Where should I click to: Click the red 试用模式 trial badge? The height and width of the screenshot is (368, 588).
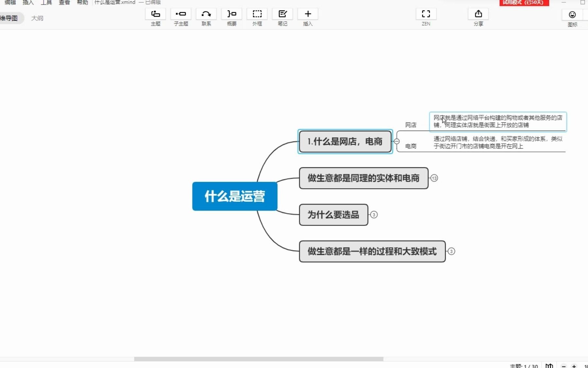pyautogui.click(x=524, y=3)
